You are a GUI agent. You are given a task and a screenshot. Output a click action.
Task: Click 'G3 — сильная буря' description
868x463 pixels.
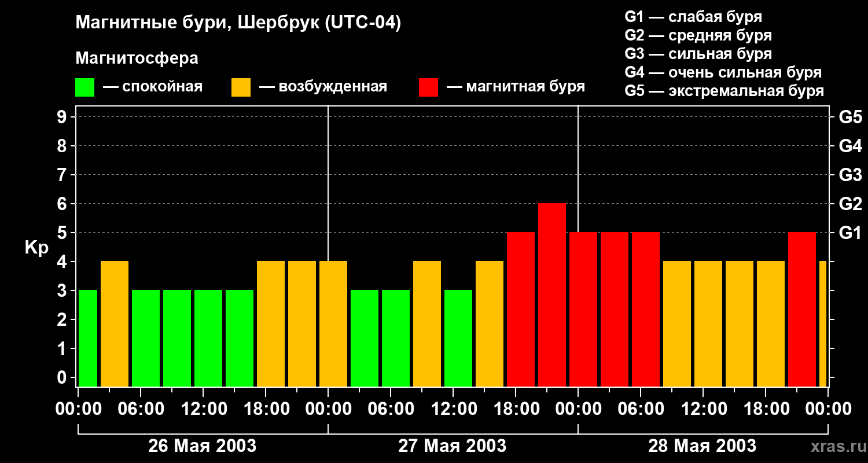pyautogui.click(x=698, y=54)
